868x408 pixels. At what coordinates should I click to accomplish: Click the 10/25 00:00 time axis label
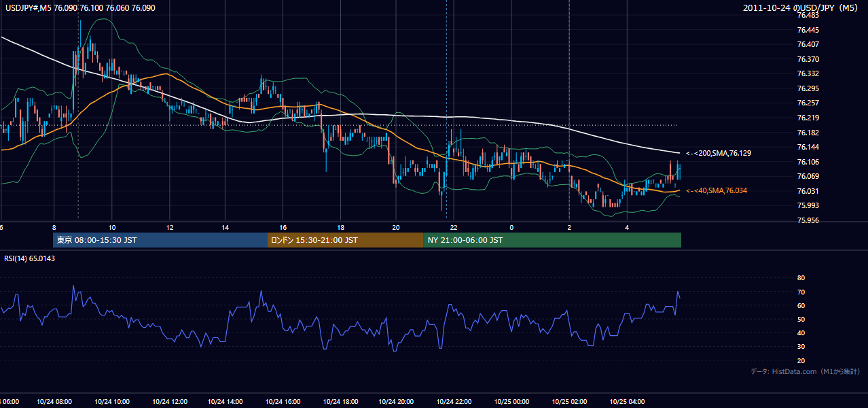511,402
